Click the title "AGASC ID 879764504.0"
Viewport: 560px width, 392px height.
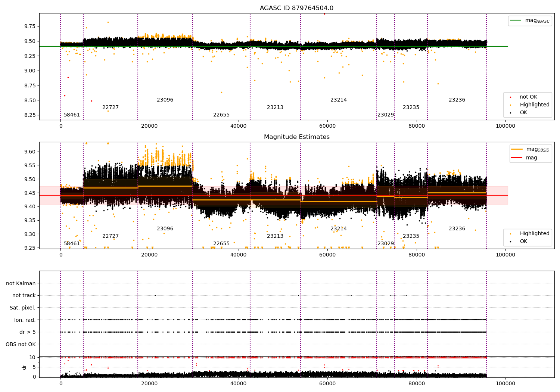(297, 8)
